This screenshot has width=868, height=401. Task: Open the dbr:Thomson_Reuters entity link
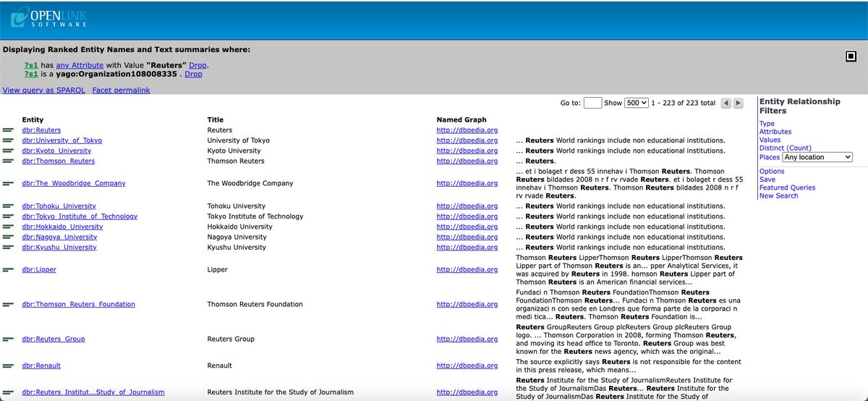coord(59,161)
